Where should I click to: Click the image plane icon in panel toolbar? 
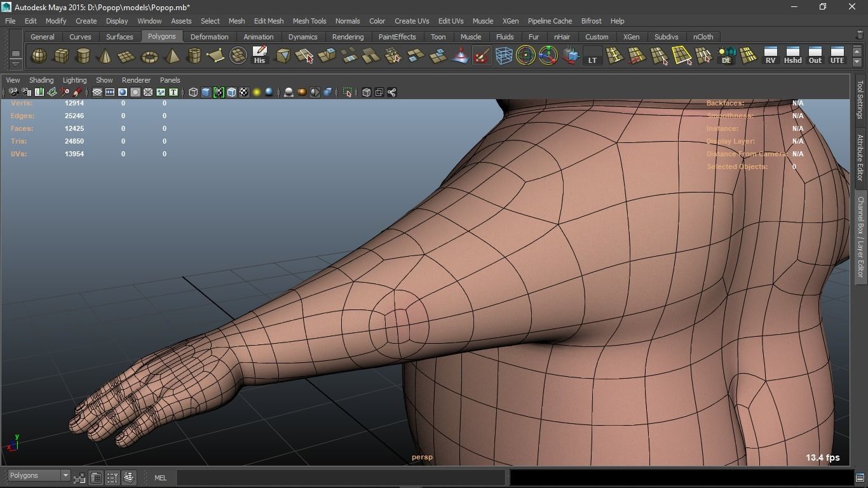click(51, 92)
